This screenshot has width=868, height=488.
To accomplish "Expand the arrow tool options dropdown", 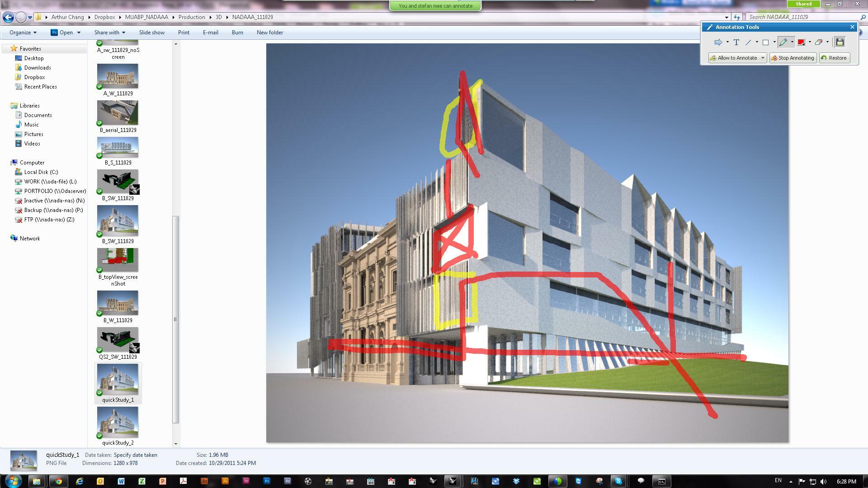I will [x=727, y=42].
